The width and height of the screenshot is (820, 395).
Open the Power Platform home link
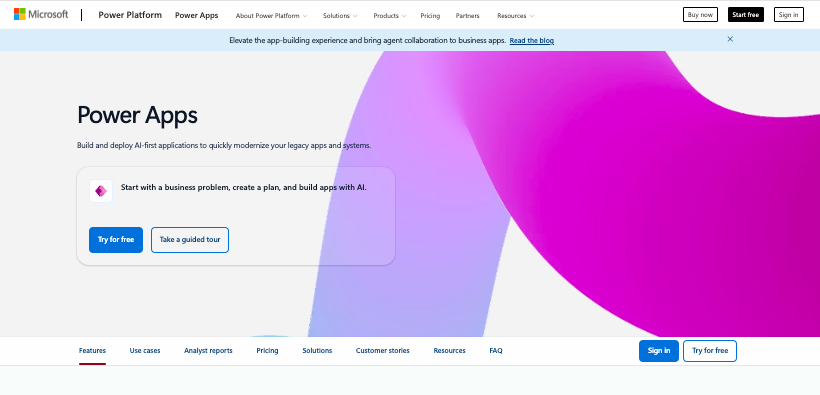click(x=130, y=15)
